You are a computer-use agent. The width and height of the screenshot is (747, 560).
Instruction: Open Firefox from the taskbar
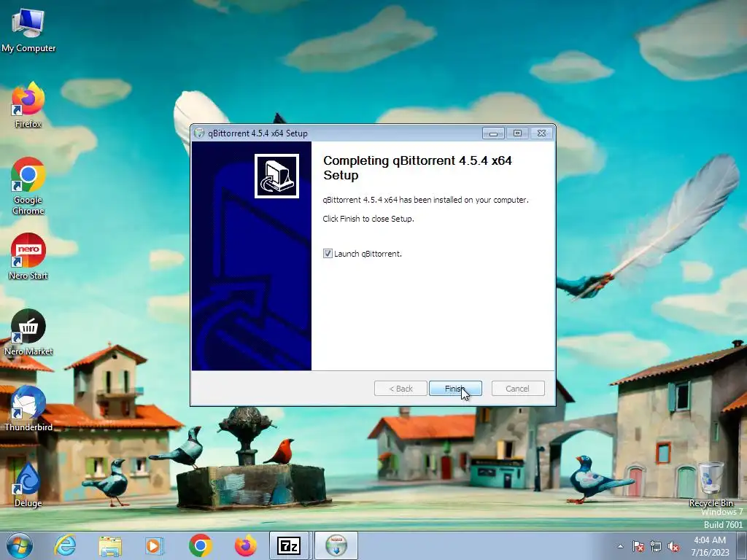(245, 545)
